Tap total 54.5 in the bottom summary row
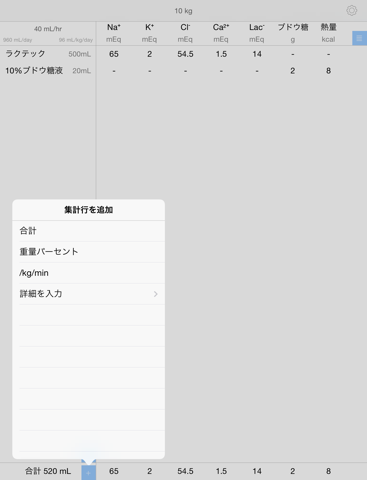Screen dimensions: 367x480 click(185, 471)
